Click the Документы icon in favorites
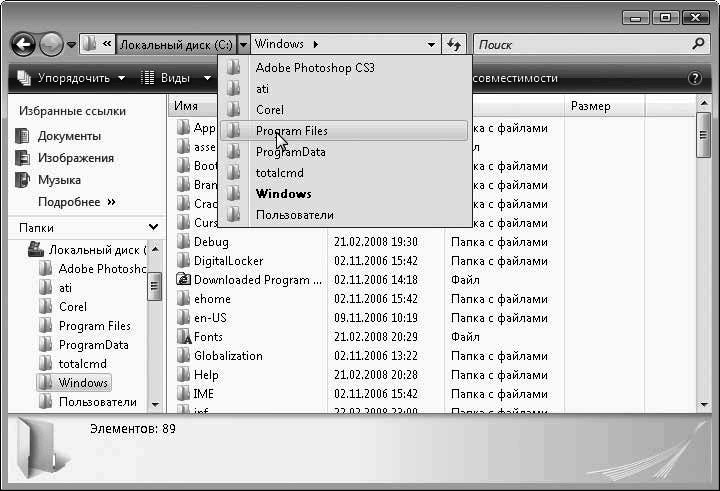 (23, 136)
